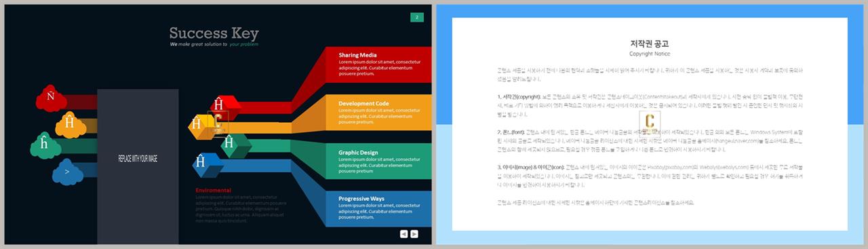
Task: Click the lorem ipsum paragraph under Enviromental
Action: click(x=241, y=209)
